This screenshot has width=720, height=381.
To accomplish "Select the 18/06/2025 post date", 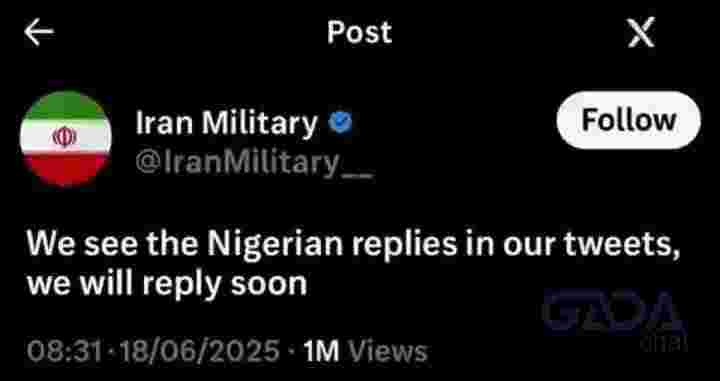I will coord(199,352).
